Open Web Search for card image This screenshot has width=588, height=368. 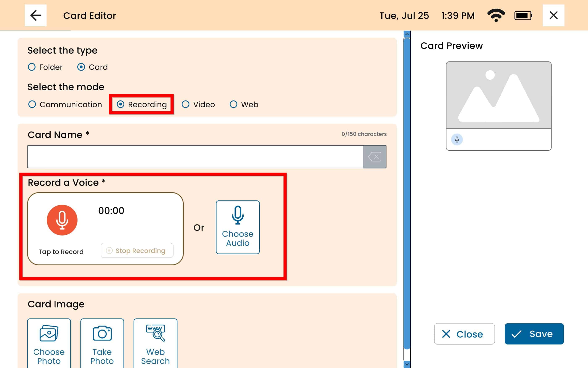[x=155, y=343]
